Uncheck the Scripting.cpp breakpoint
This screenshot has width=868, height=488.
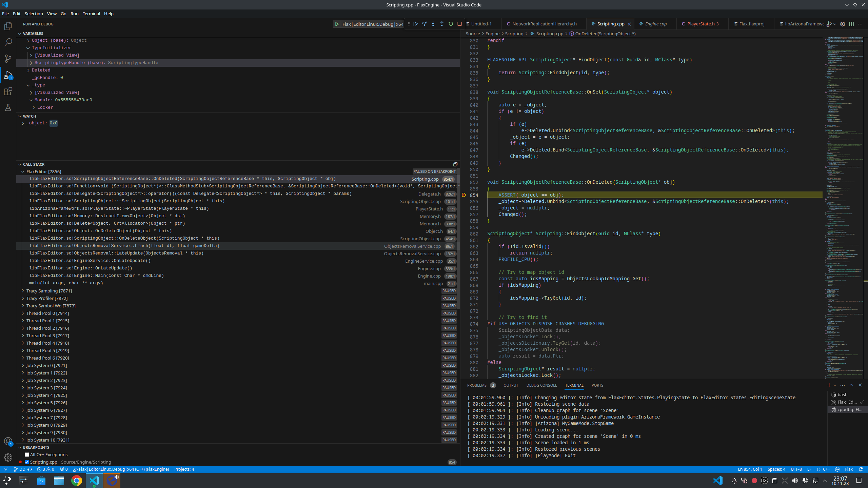tap(26, 462)
